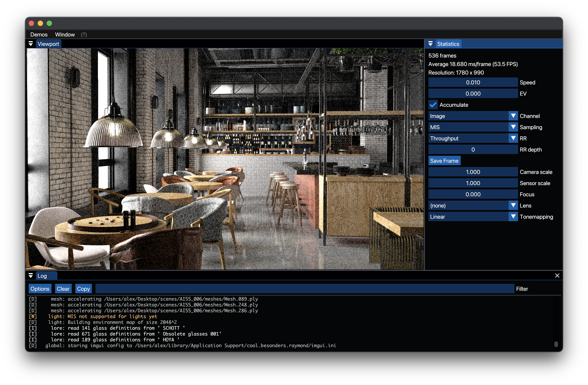
Task: Open the Image channel combo box
Action: [468, 116]
